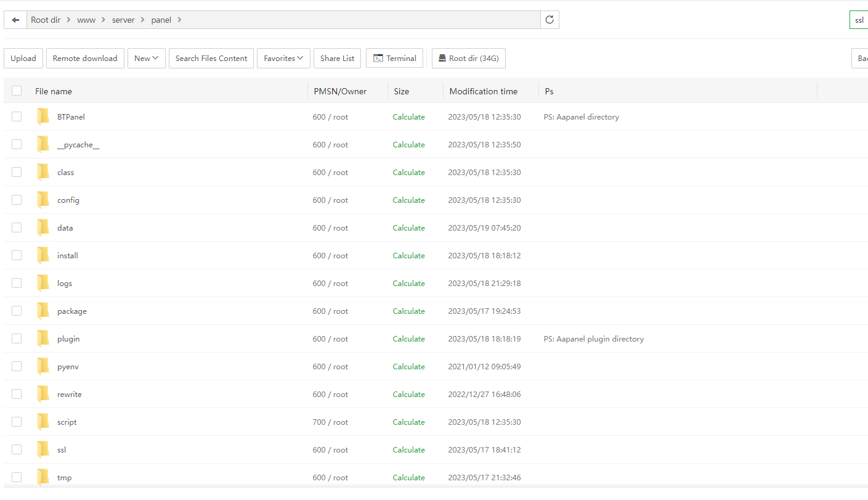Go to server in the breadcrumb path
This screenshot has height=500, width=868.
pos(123,20)
